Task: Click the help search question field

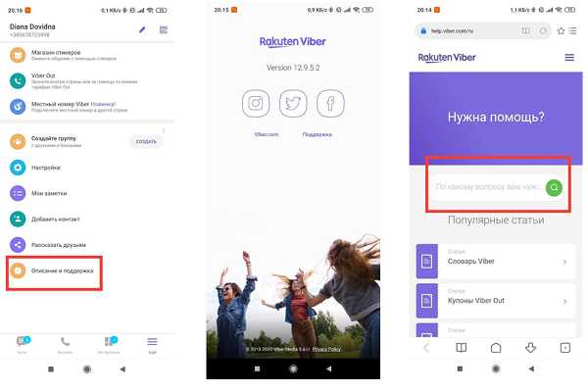Action: [x=487, y=187]
